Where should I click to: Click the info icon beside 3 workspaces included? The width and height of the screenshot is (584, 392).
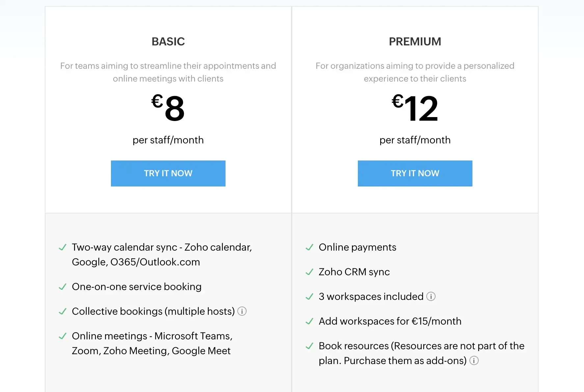pos(431,296)
